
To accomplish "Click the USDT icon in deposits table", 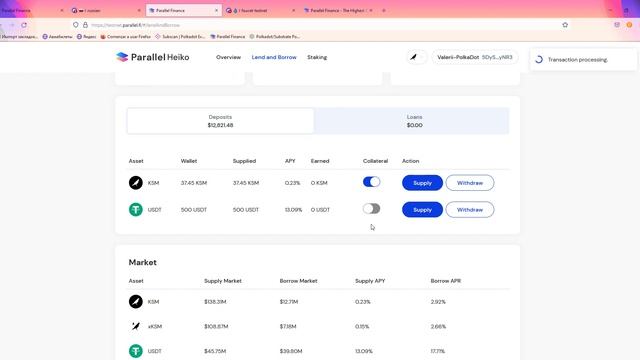I will coord(136,209).
